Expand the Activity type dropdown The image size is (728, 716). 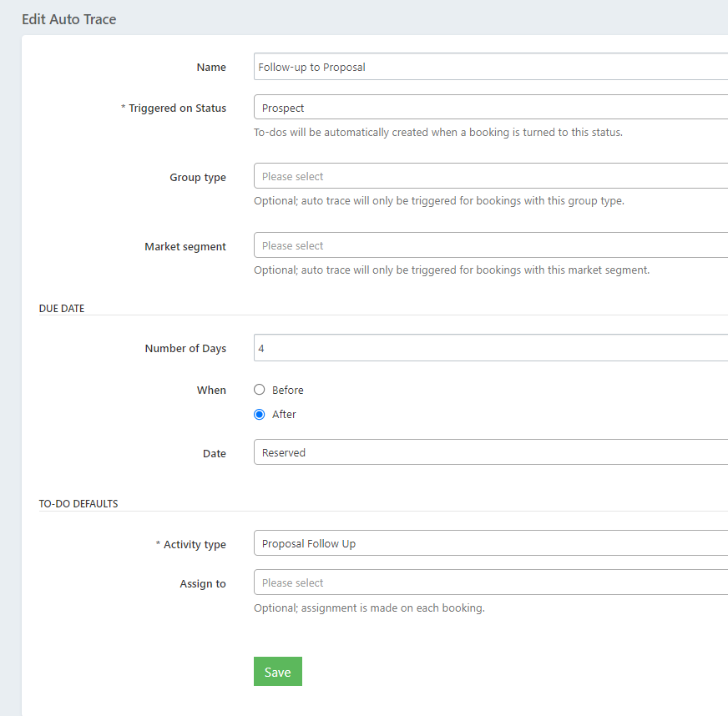click(491, 543)
